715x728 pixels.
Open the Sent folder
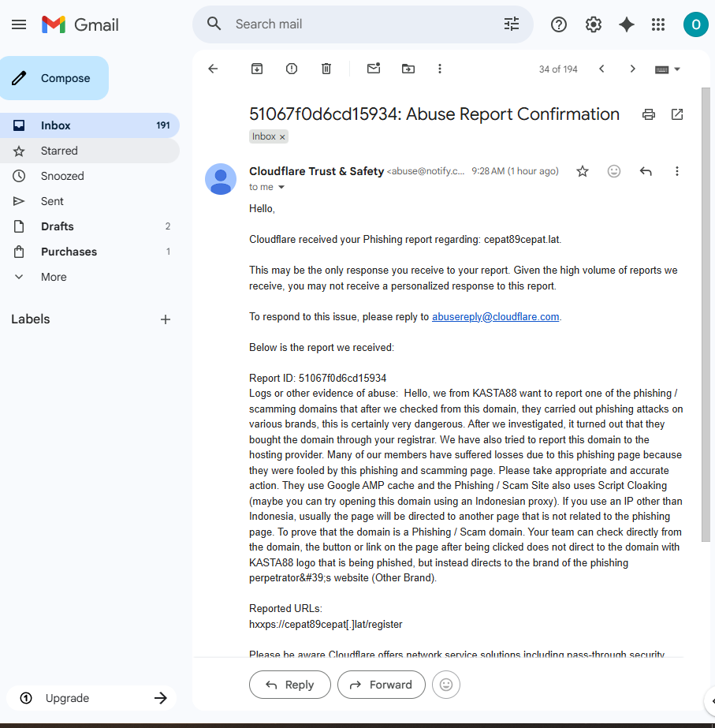90,201
